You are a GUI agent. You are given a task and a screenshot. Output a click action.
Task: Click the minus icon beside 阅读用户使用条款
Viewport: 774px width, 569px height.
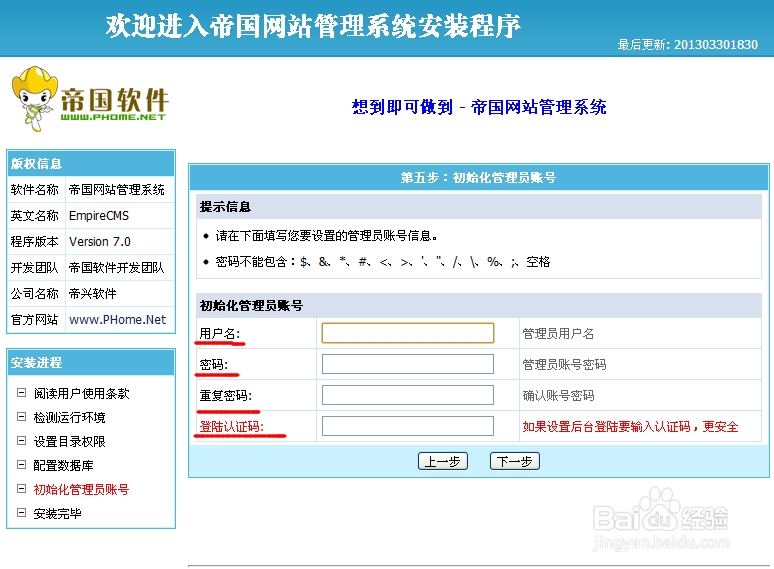(21, 393)
